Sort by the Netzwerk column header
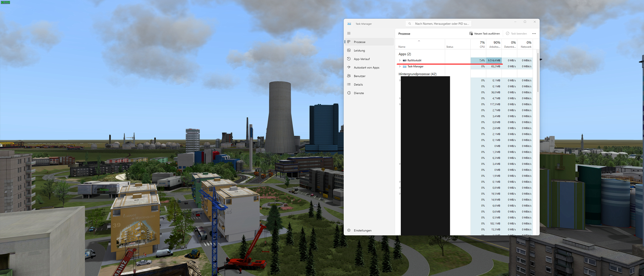Image resolution: width=644 pixels, height=276 pixels. point(525,44)
